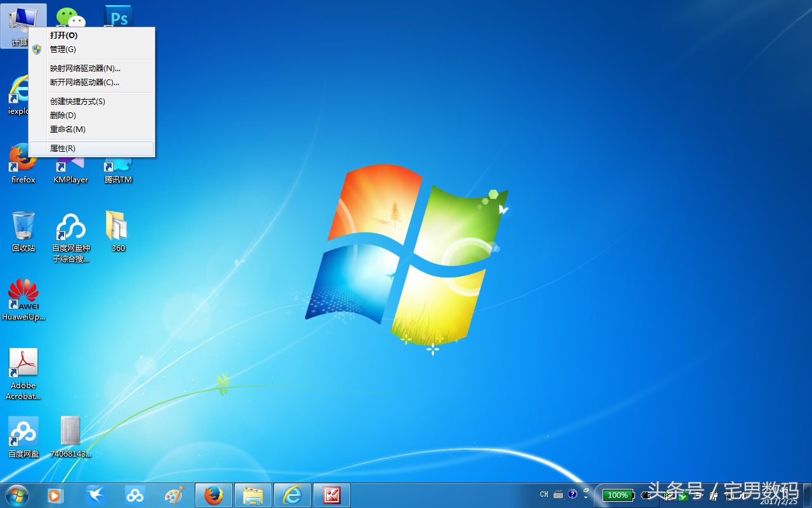Open the Baidu cloud taskbar icon
This screenshot has height=508, width=812.
[134, 495]
